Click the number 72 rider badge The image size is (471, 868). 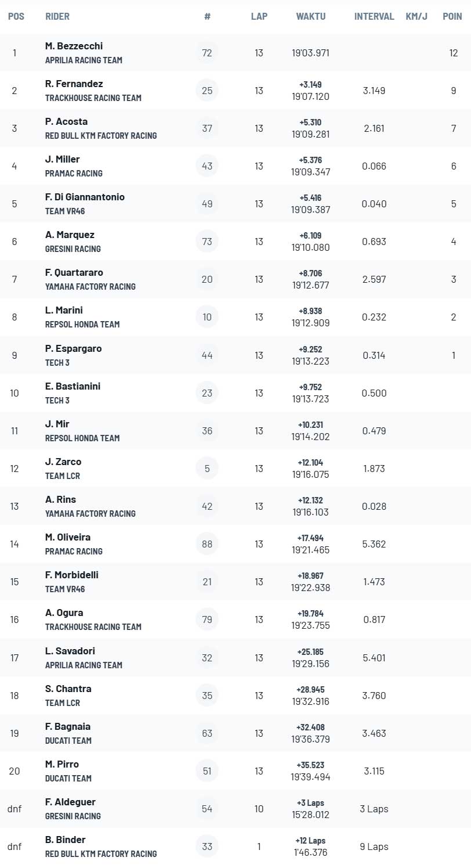(207, 53)
